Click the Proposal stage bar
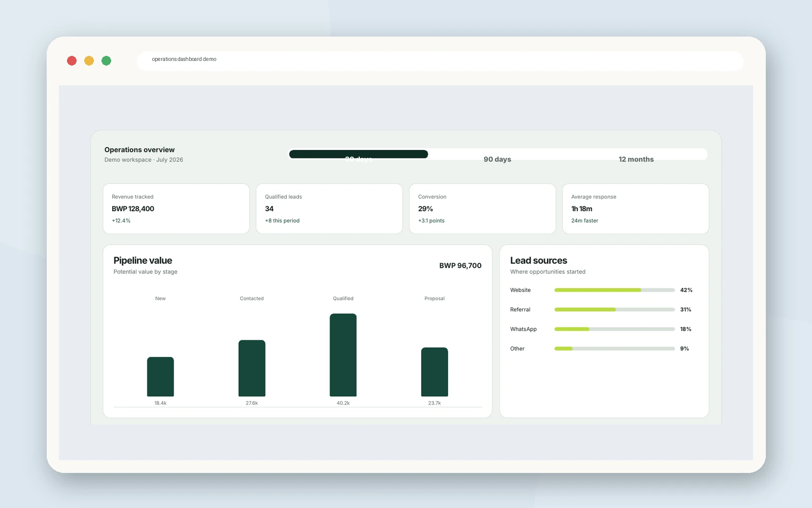812x508 pixels. [x=434, y=372]
